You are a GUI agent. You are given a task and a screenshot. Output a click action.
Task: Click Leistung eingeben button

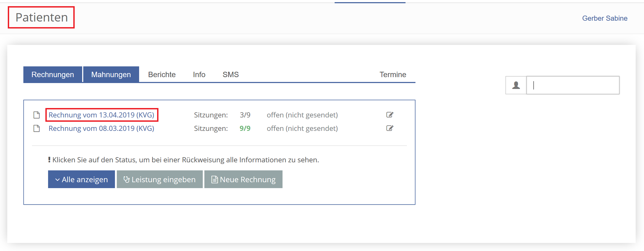[x=160, y=179]
